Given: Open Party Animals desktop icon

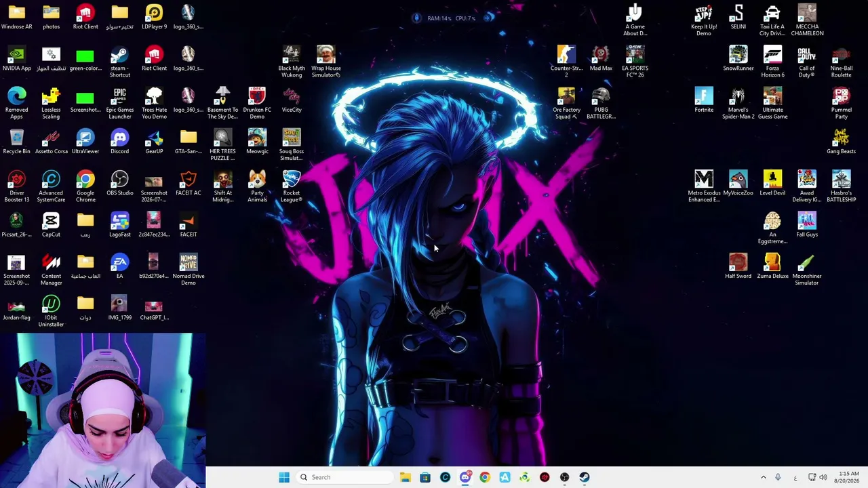Looking at the screenshot, I should point(257,186).
